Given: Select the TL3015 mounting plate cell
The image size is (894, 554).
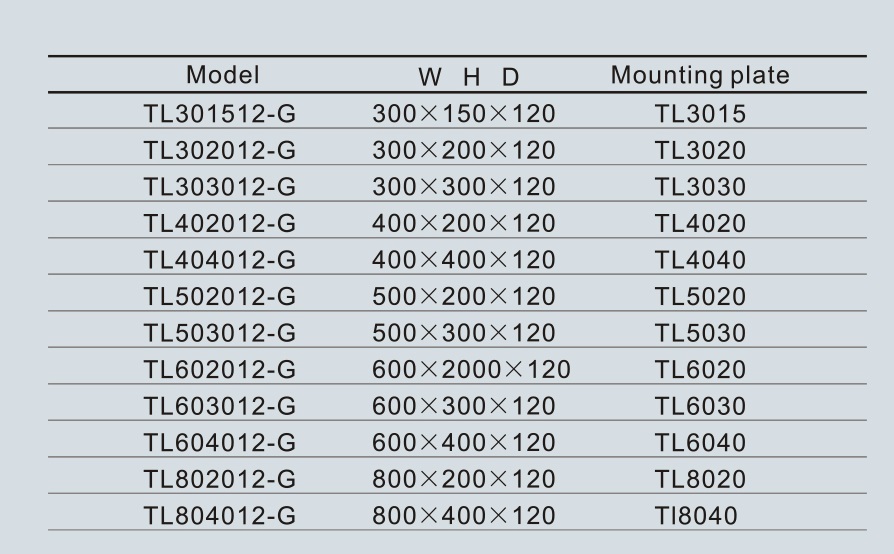Looking at the screenshot, I should [x=700, y=113].
